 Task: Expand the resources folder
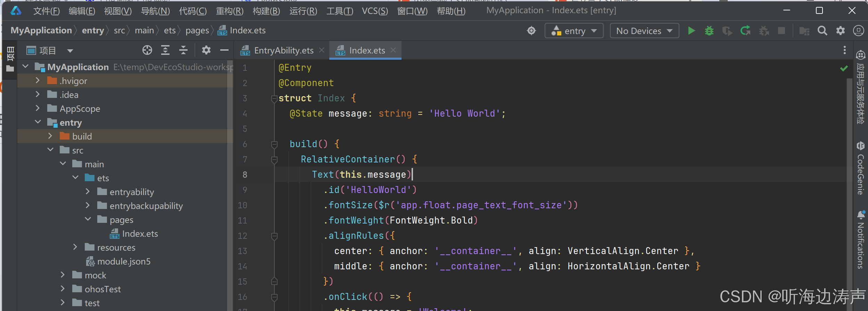tap(75, 247)
